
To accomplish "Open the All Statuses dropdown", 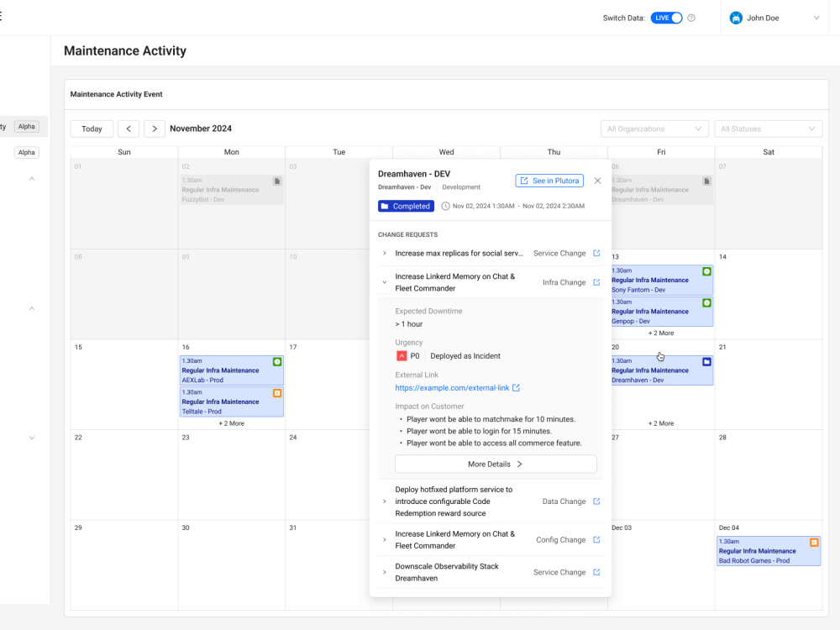I will click(768, 129).
